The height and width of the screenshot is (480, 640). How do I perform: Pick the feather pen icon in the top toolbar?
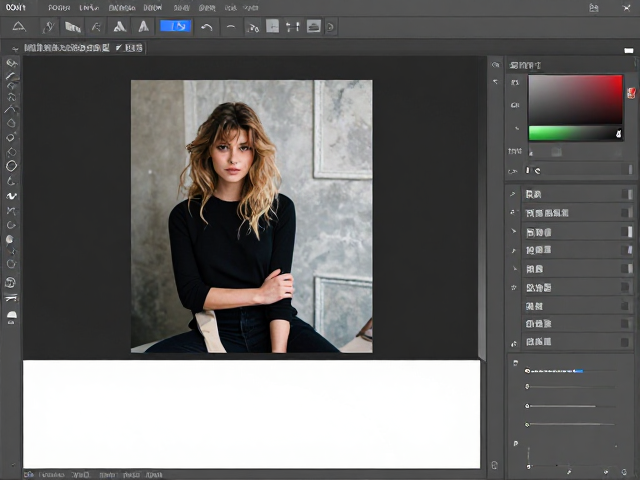click(48, 27)
